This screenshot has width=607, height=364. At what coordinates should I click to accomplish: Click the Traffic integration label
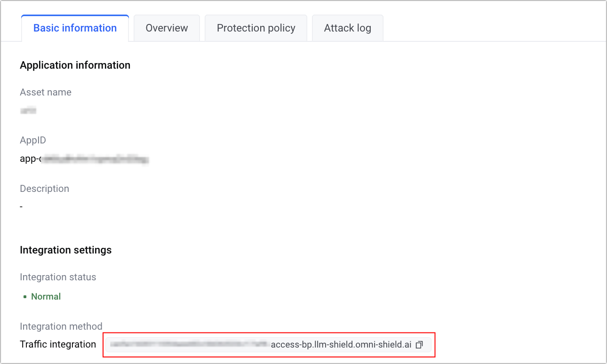tap(58, 345)
